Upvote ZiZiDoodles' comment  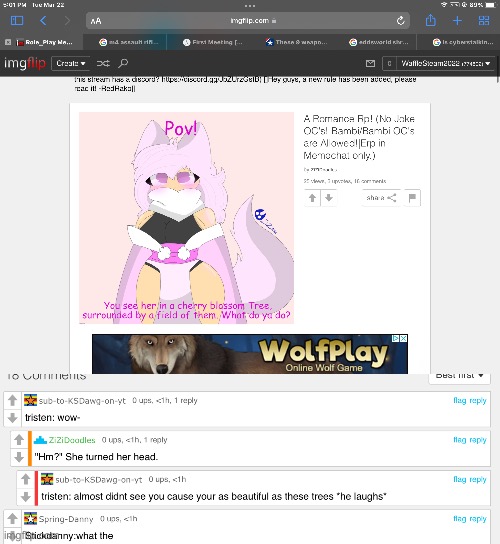[x=19, y=440]
